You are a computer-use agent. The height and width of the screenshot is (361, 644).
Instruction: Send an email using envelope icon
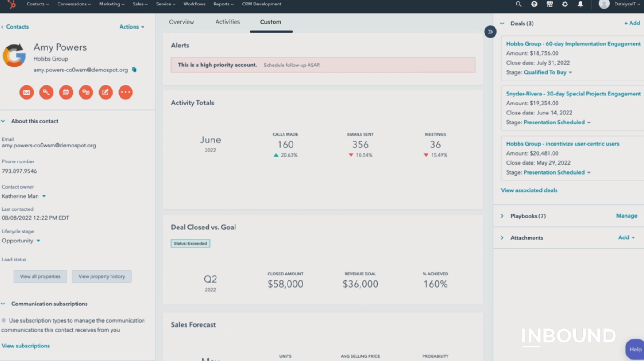point(26,92)
